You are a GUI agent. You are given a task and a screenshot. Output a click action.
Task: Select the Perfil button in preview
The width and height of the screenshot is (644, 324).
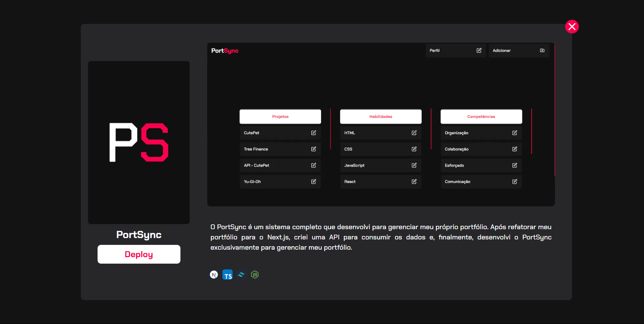tap(456, 50)
